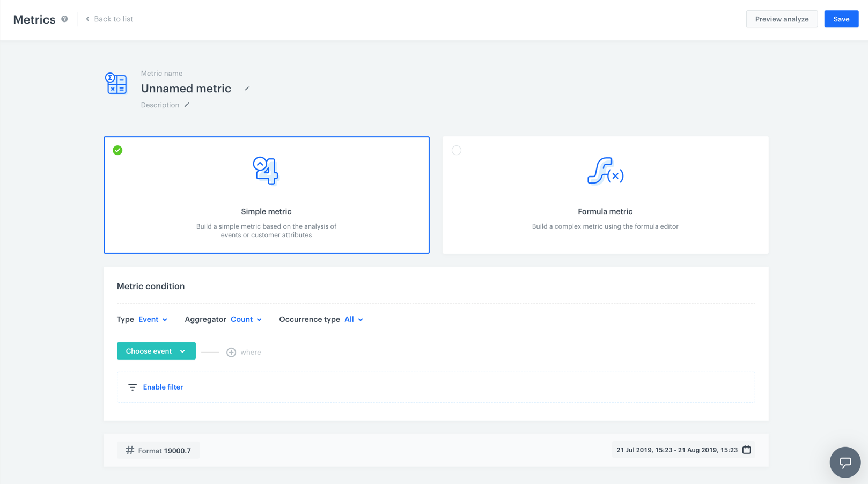Open the Aggregator Count dropdown

(246, 319)
